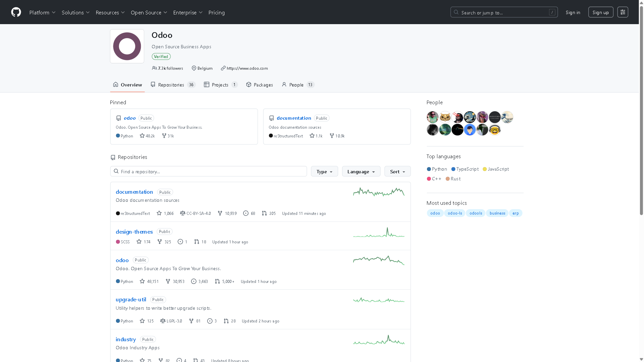The image size is (644, 362).
Task: Click the CC-BY-SA-4.0 license scale icon
Action: [182, 213]
